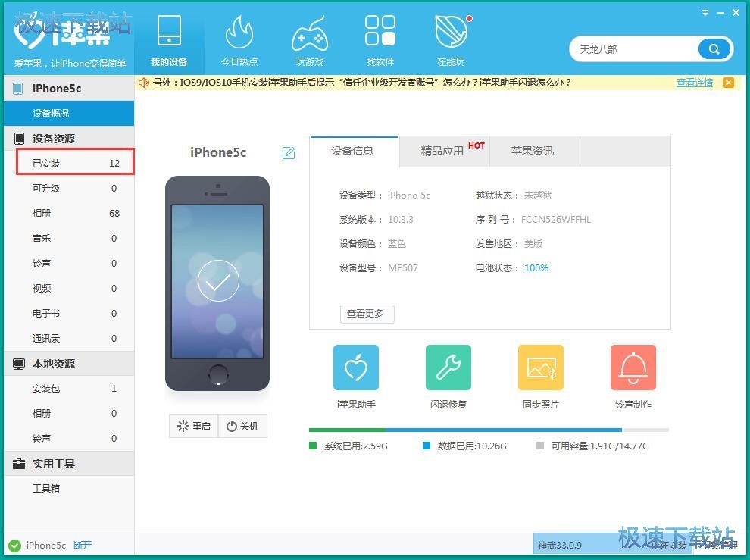750x560 pixels.
Task: Open the 我的设备 tab icon
Action: (169, 30)
